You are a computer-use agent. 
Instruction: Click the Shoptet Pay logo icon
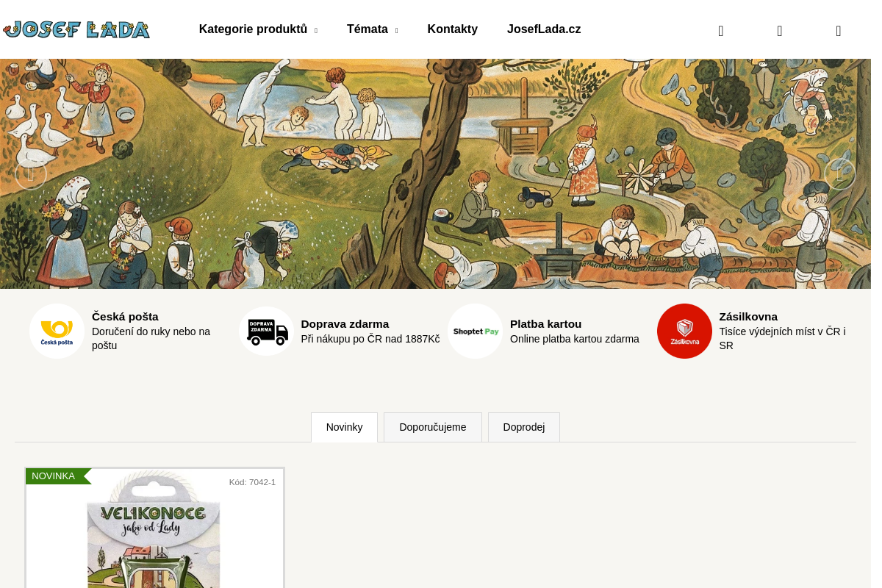[x=476, y=331]
